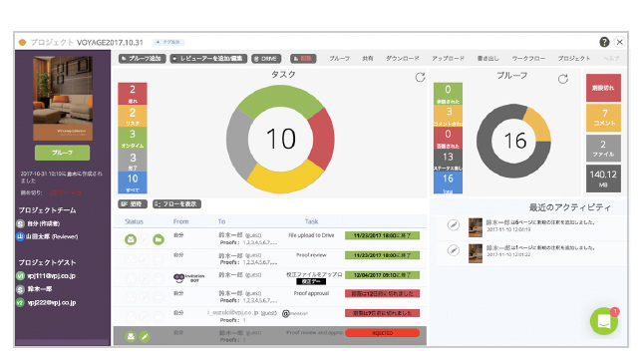Refresh the プルーフ chart

click(x=562, y=79)
